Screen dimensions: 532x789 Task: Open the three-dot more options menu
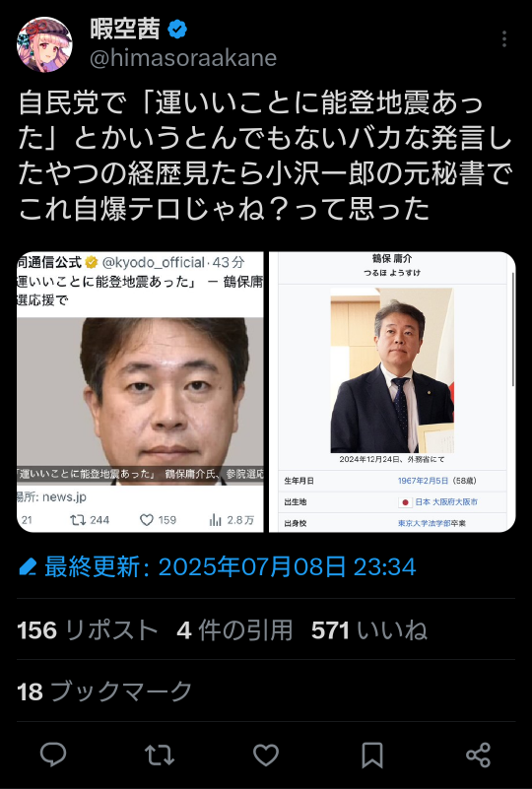tap(503, 38)
